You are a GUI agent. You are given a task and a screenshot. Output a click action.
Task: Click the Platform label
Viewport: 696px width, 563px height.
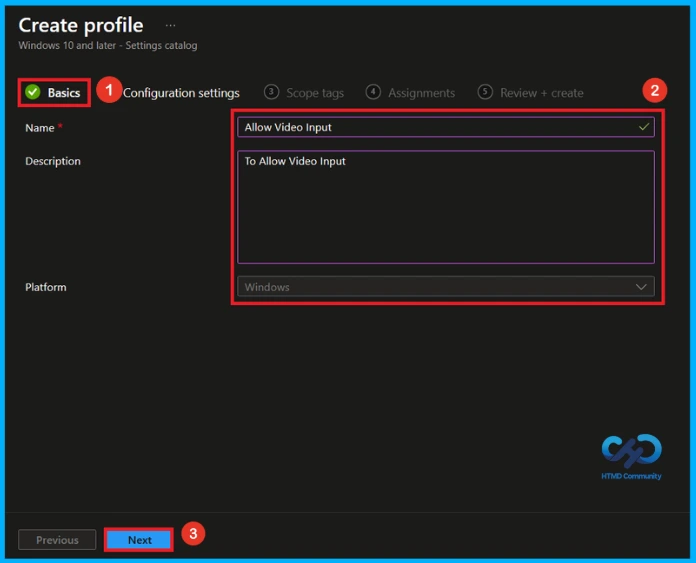tap(46, 287)
